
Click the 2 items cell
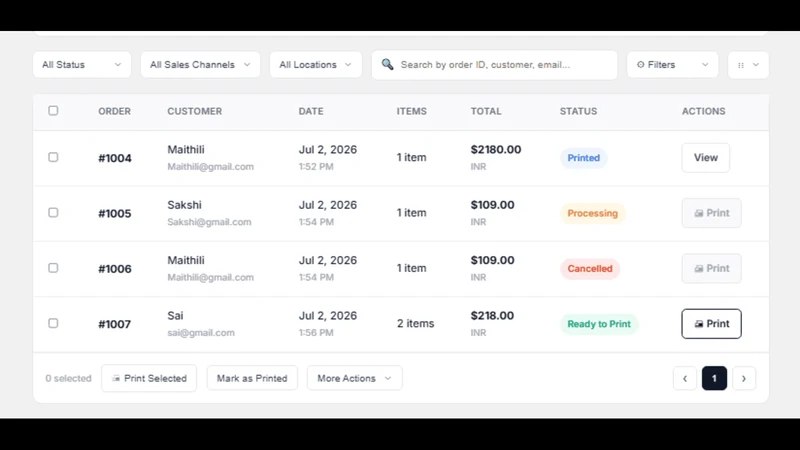click(416, 323)
